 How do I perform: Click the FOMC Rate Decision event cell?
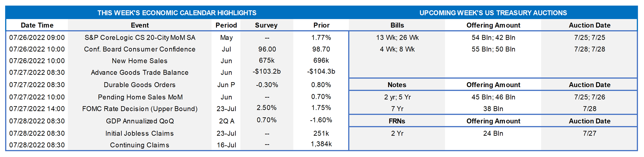(x=140, y=109)
